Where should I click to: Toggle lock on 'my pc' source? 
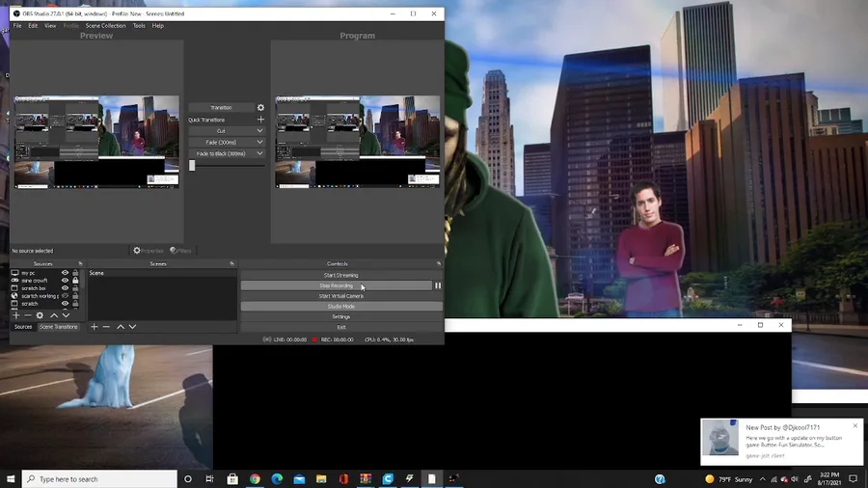click(75, 273)
